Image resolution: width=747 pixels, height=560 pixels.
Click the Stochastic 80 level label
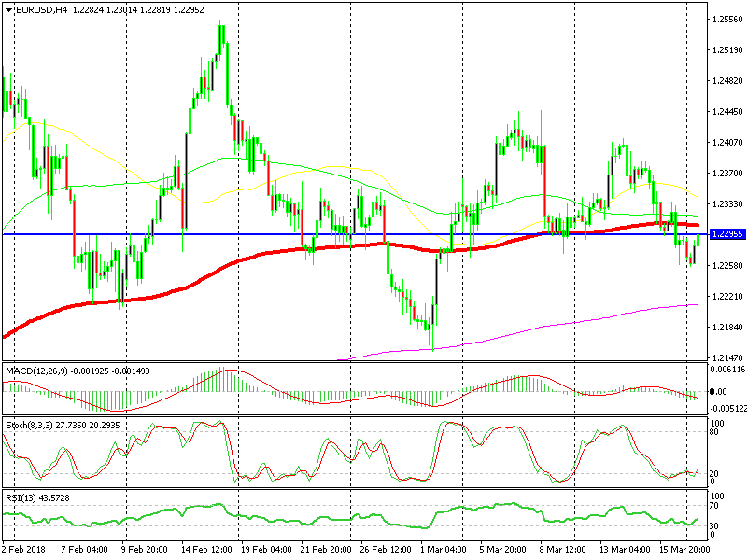click(713, 432)
